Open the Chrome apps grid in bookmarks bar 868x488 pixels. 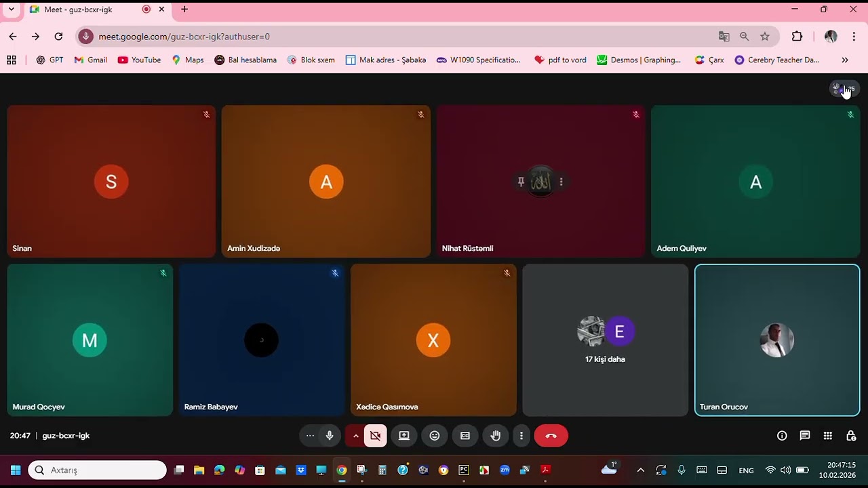pos(12,60)
